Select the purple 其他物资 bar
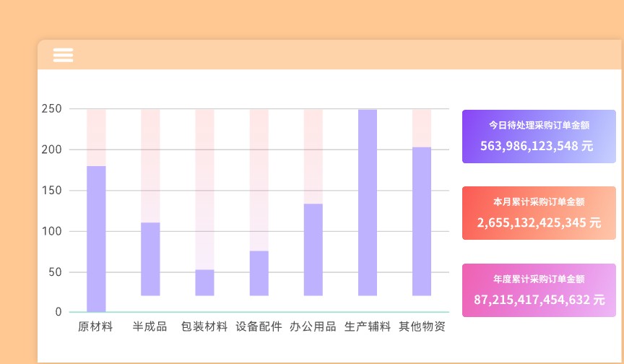The width and height of the screenshot is (624, 364). coord(421,221)
